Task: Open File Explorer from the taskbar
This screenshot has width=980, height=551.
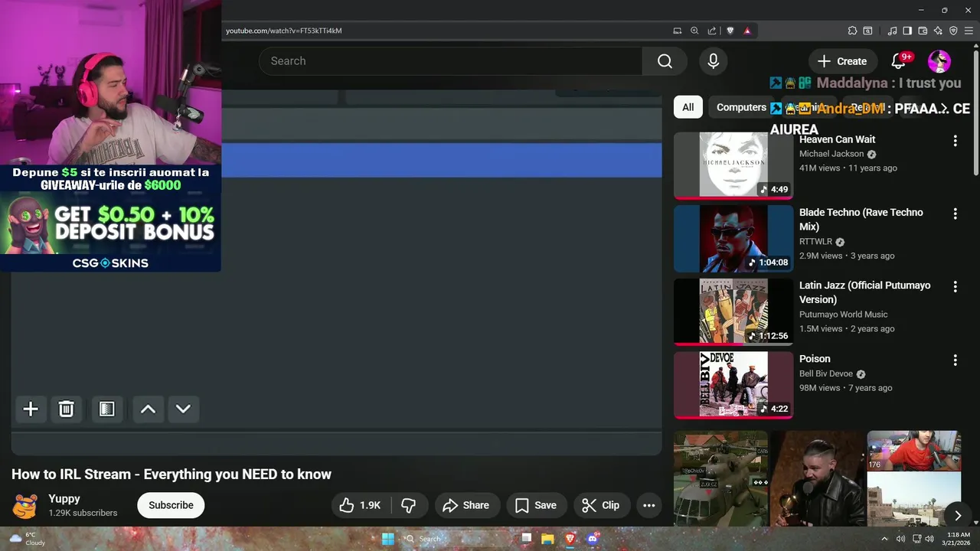Action: click(x=547, y=539)
